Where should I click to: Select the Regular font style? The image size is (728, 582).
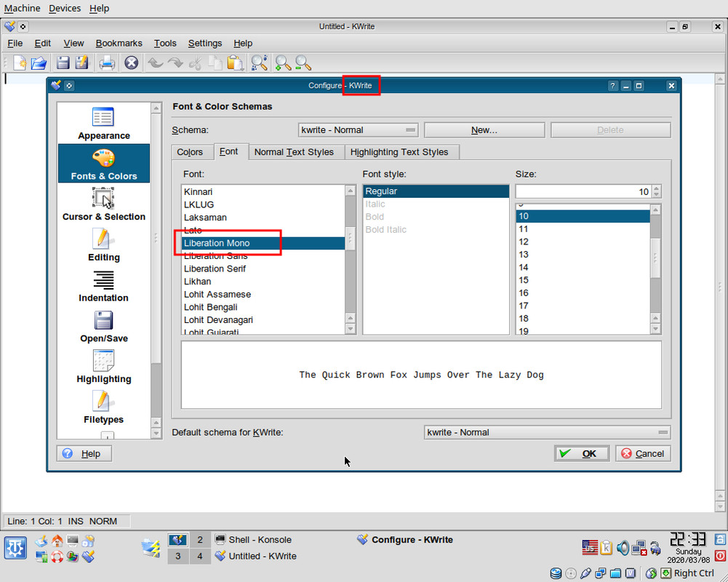(x=436, y=191)
